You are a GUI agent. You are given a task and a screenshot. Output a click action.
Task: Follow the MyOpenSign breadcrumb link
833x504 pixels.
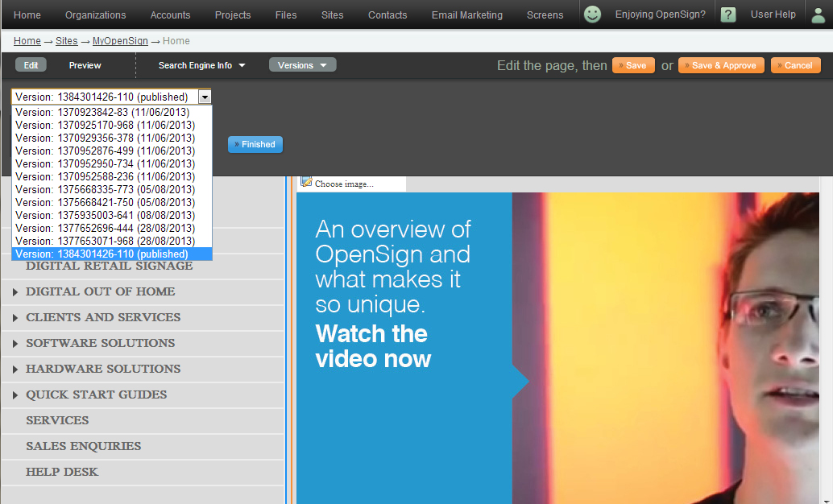[x=120, y=41]
